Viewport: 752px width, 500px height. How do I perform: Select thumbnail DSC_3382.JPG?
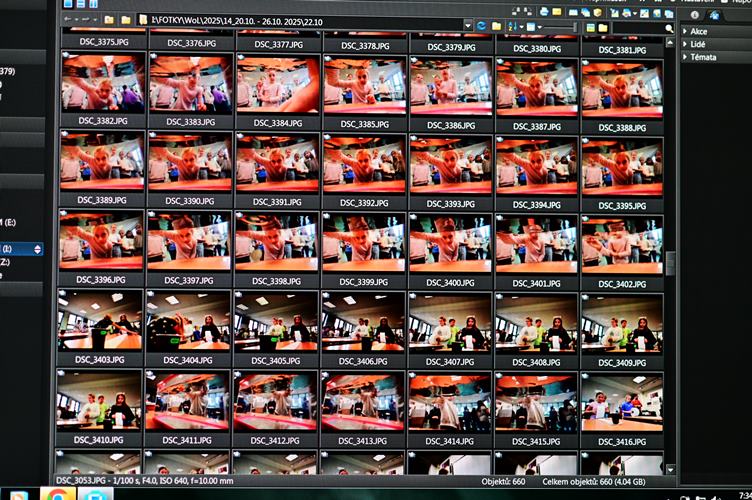[101, 84]
